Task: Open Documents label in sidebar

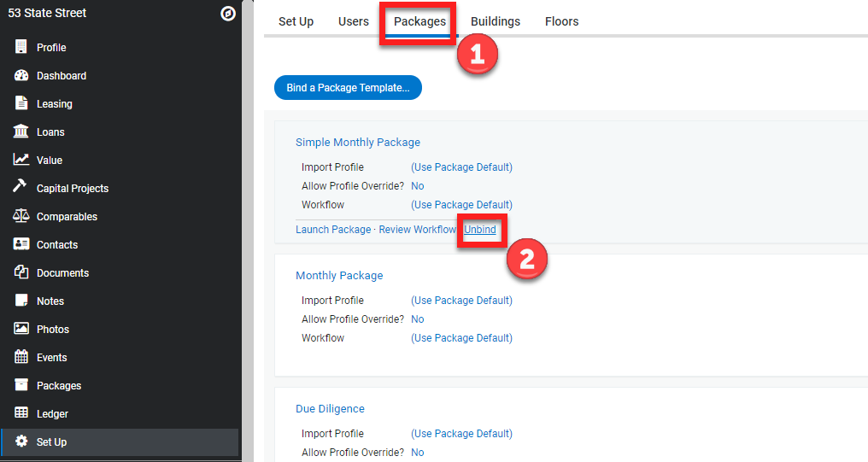Action: pos(62,272)
